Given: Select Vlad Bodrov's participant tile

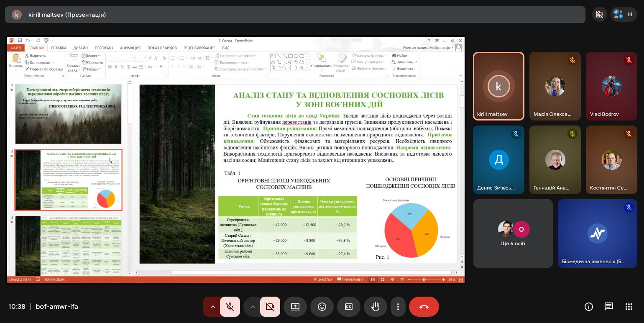Looking at the screenshot, I should pyautogui.click(x=611, y=86).
